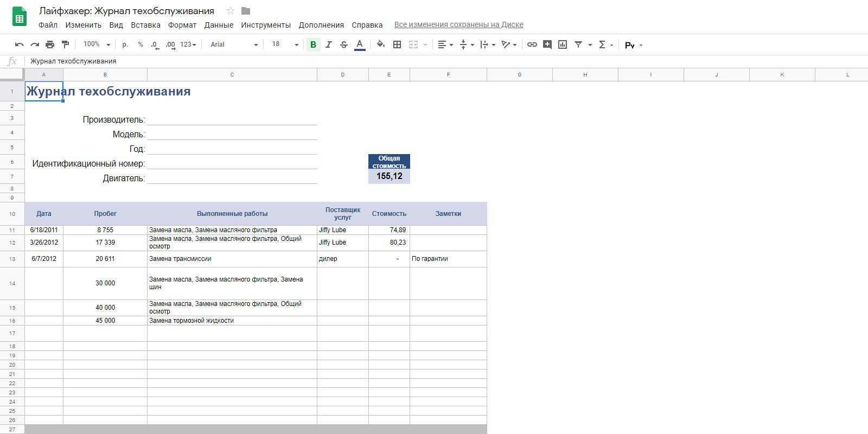Open the Данные menu
Image resolution: width=868 pixels, height=434 pixels.
point(219,25)
